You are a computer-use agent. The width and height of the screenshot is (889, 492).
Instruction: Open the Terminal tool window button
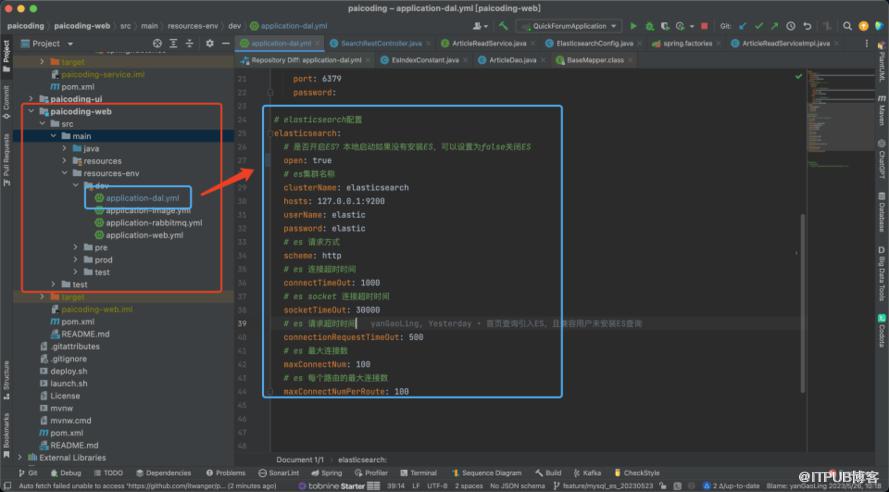(419, 473)
